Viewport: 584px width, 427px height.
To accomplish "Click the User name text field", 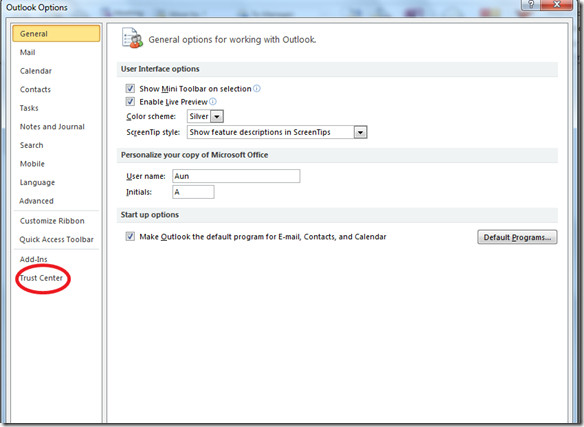I will pyautogui.click(x=236, y=176).
